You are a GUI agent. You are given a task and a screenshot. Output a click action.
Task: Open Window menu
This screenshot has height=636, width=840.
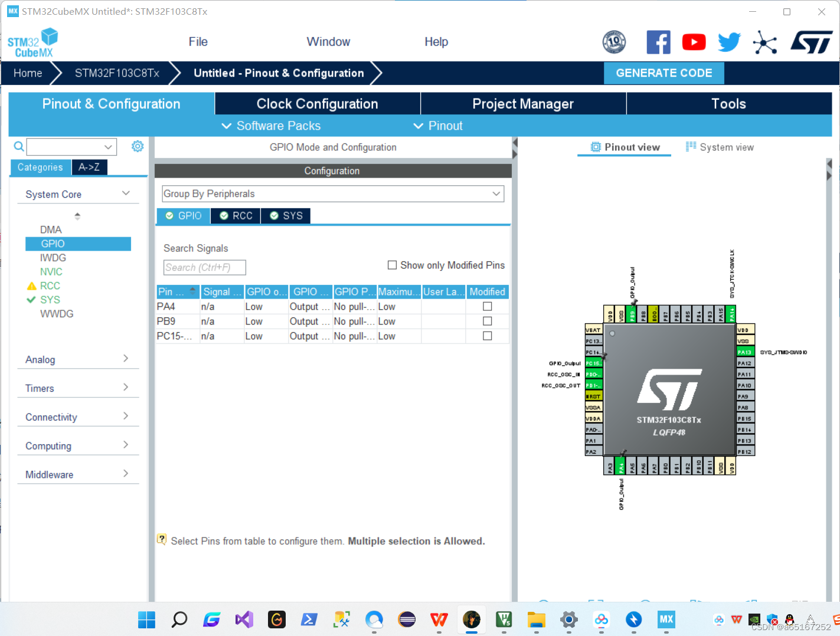tap(328, 42)
